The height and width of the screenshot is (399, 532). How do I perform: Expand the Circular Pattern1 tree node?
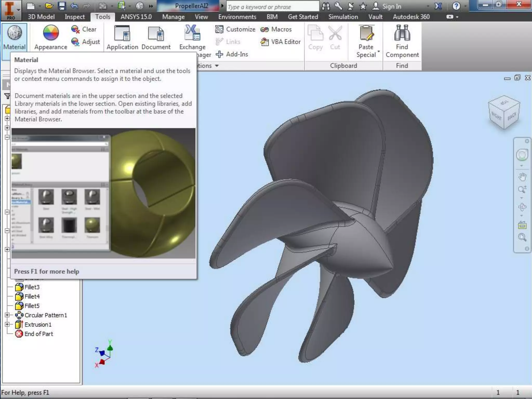click(x=7, y=315)
